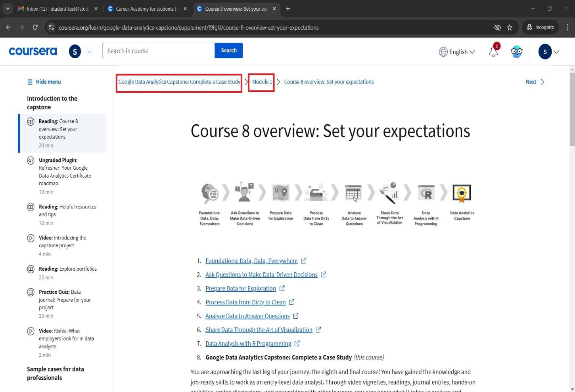Viewport: 575px width, 392px height.
Task: Click the Process Data from Dirty to Clean icon
Action: tap(316, 193)
